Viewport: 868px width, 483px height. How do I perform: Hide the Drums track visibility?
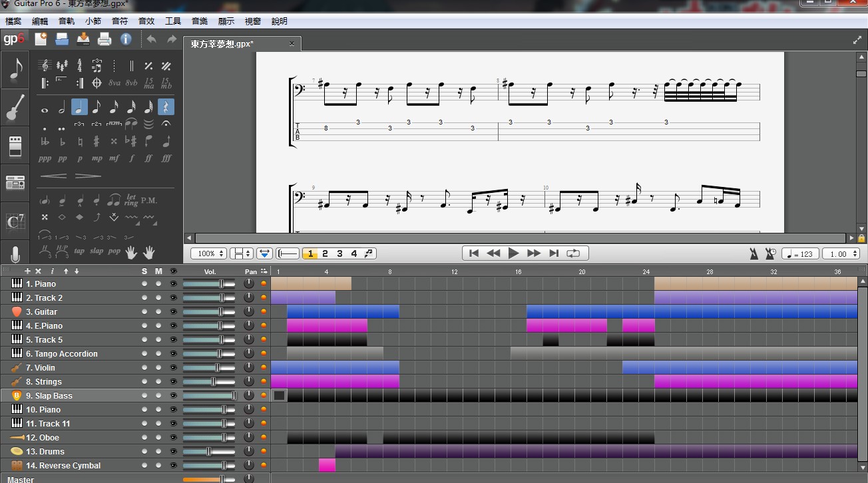(174, 452)
